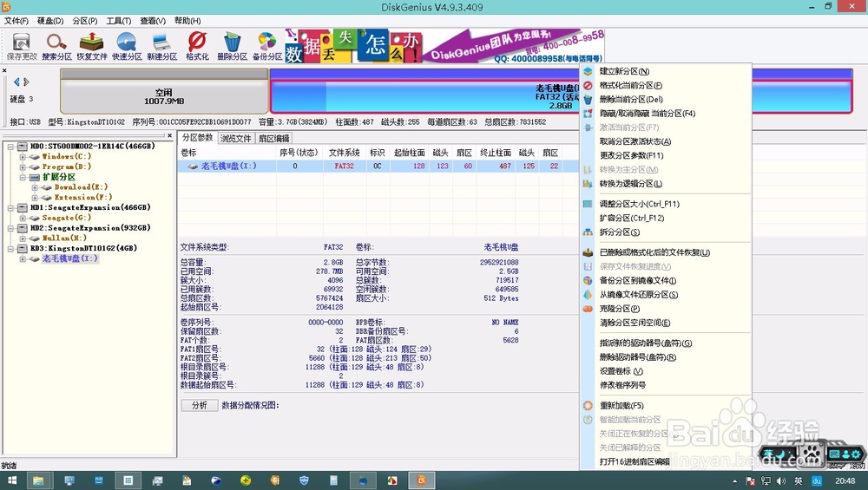Collapse the HD0:ST500DM002 disk tree node
868x490 pixels.
pyautogui.click(x=10, y=147)
